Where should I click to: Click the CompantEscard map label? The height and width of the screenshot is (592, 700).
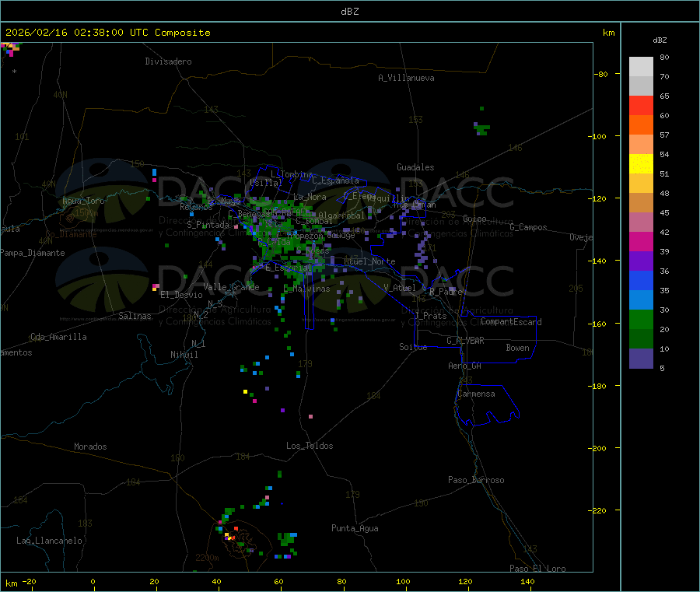point(511,321)
